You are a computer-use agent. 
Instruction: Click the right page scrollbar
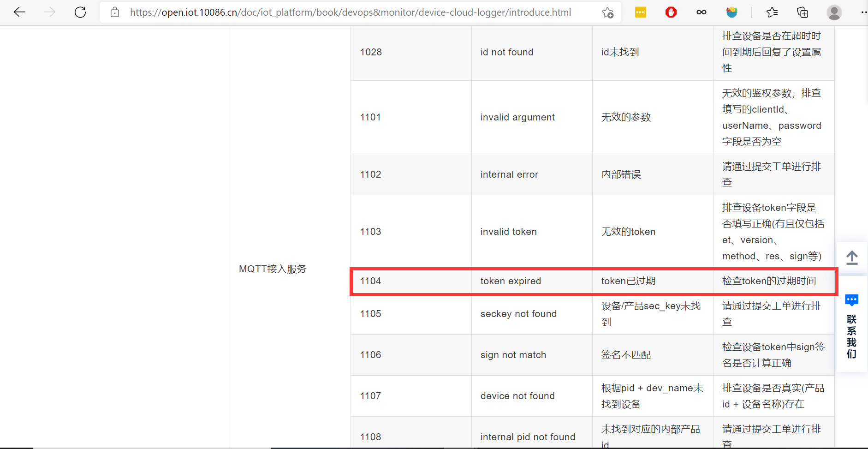pos(865,92)
